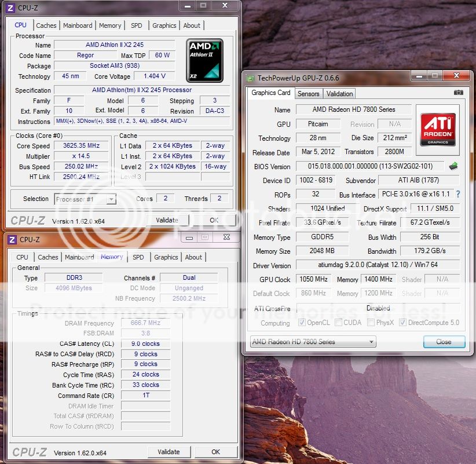The width and height of the screenshot is (476, 464).
Task: Click the Shaders 1024 Unified field
Action: (328, 209)
